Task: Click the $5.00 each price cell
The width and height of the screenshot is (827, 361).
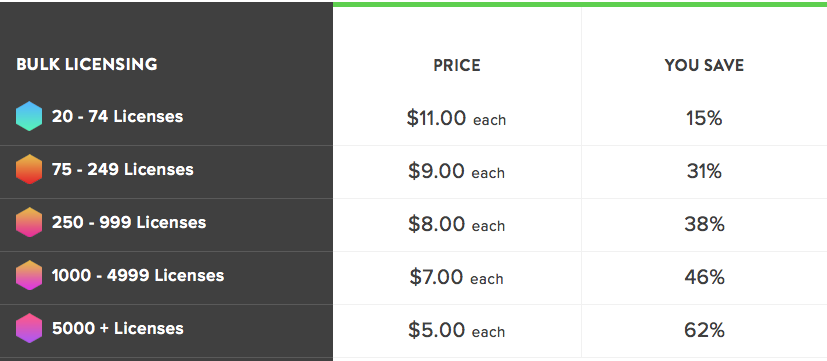Action: (x=457, y=331)
